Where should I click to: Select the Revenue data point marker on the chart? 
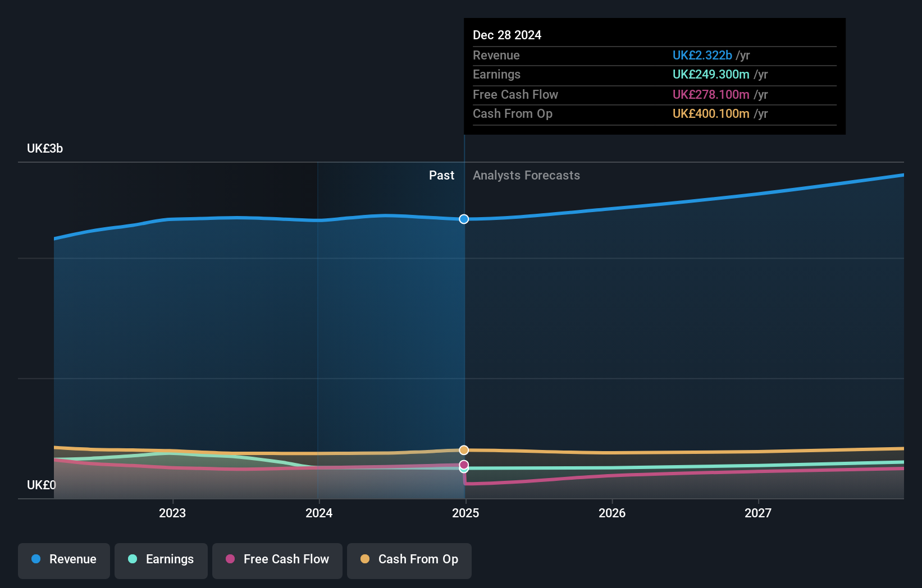point(463,219)
